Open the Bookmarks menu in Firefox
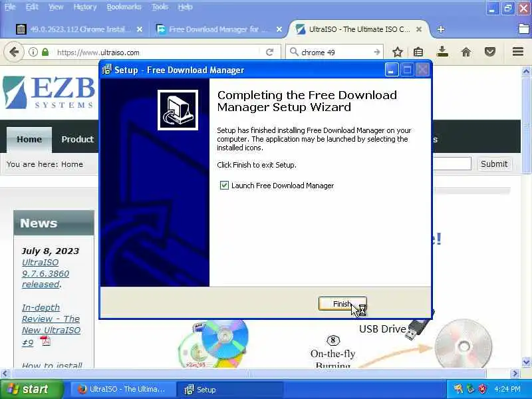The height and width of the screenshot is (399, 532). [124, 7]
